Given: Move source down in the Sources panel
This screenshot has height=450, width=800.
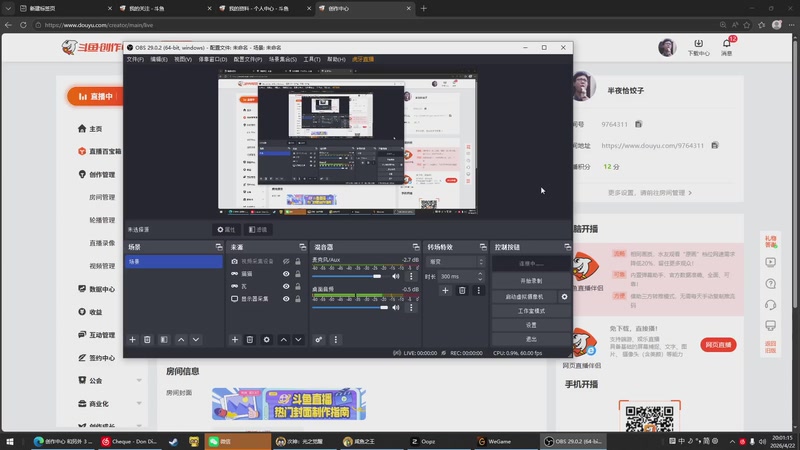Looking at the screenshot, I should (298, 340).
